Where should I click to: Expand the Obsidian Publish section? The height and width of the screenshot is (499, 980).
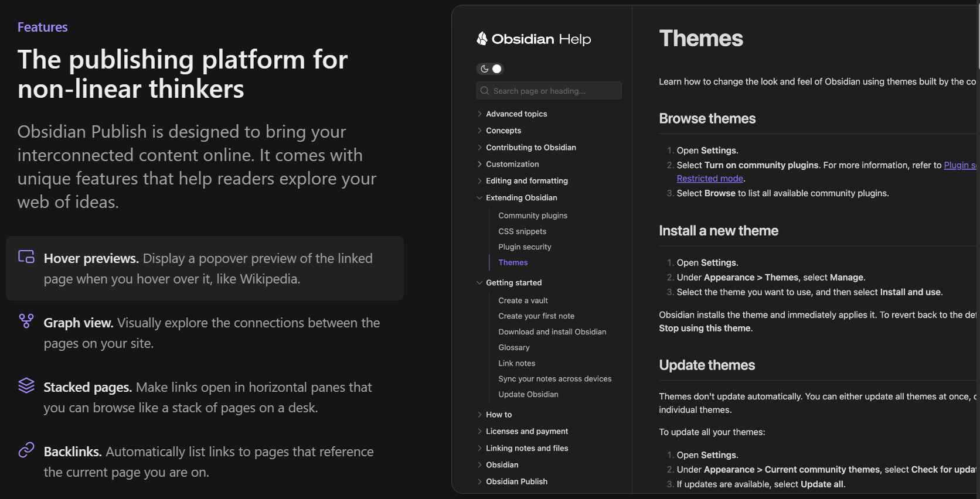(516, 482)
